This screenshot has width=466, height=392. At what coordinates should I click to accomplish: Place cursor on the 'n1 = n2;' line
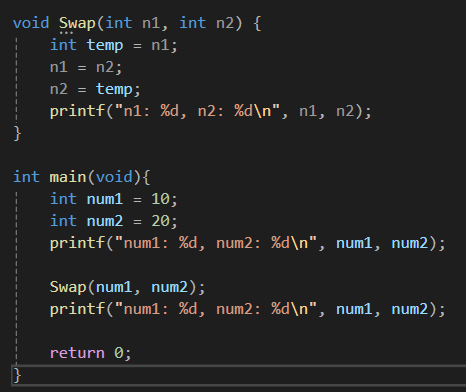coord(86,67)
